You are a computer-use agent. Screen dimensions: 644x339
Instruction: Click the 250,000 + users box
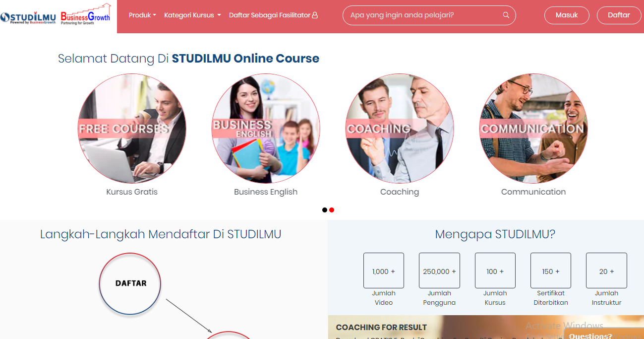[439, 271]
